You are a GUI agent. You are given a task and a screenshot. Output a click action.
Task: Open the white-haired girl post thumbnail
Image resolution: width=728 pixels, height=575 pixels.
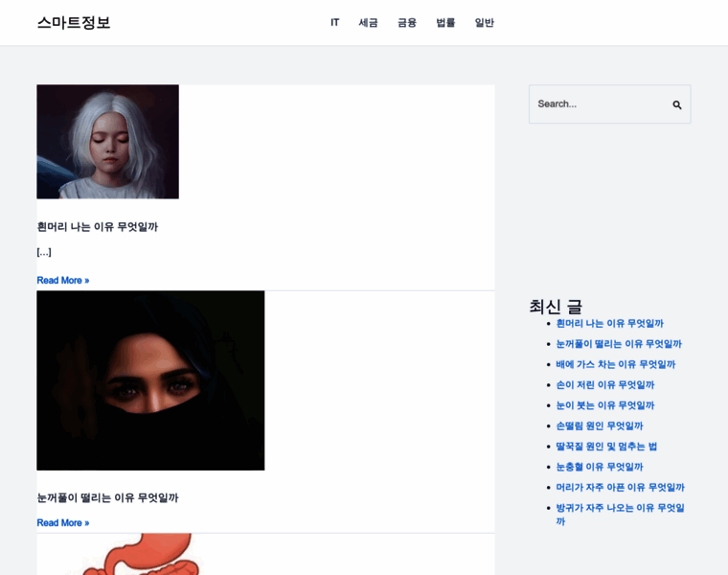pyautogui.click(x=107, y=142)
